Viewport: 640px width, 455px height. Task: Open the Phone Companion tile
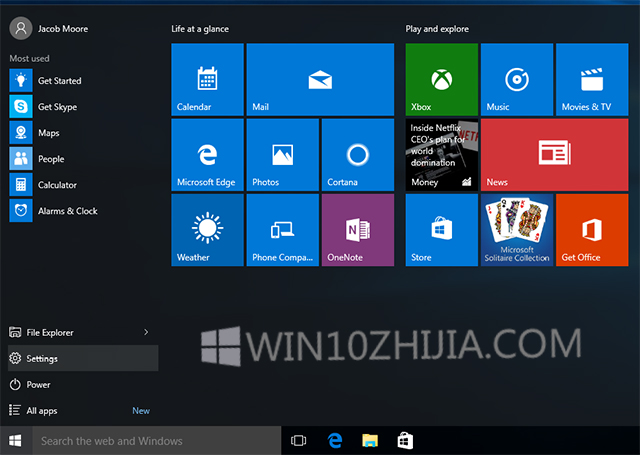click(x=282, y=230)
